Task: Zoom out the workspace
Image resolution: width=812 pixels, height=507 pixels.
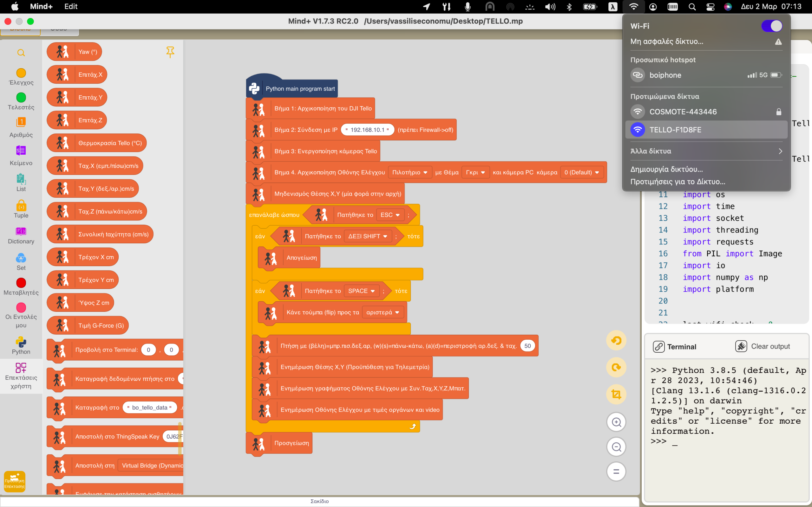Action: [616, 447]
